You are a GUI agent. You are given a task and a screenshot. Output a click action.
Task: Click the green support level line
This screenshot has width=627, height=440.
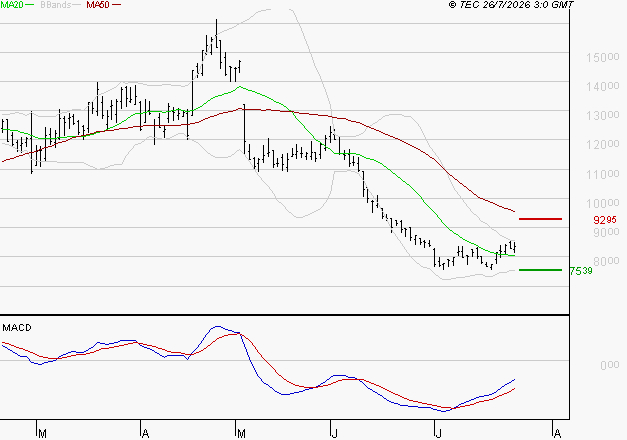(x=540, y=270)
